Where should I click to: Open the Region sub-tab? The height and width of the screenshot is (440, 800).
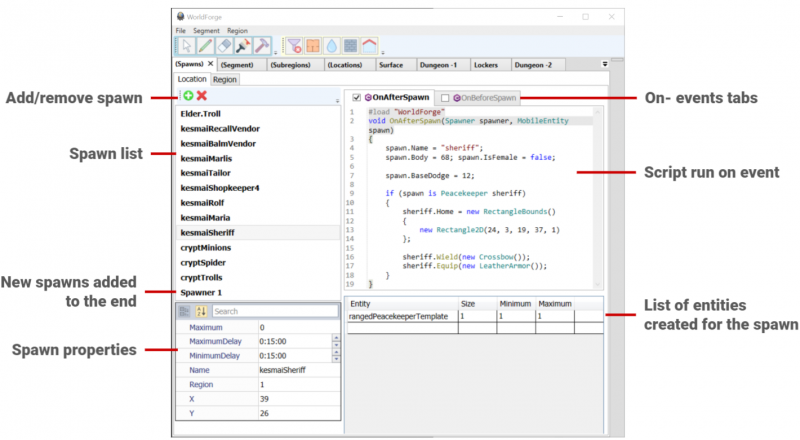(225, 79)
